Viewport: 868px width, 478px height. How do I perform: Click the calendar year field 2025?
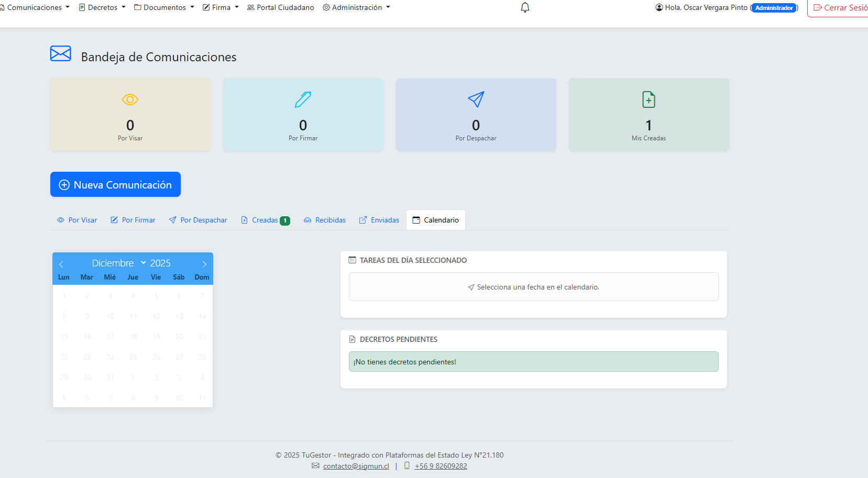click(x=160, y=263)
